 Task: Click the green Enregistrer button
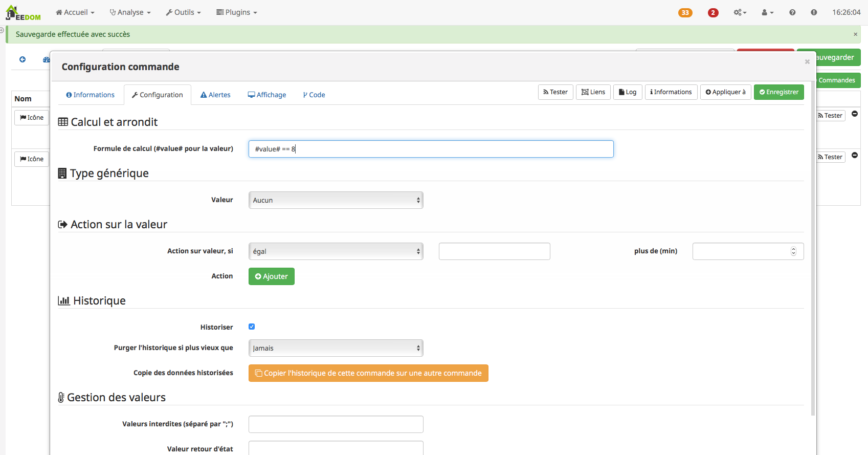[778, 92]
